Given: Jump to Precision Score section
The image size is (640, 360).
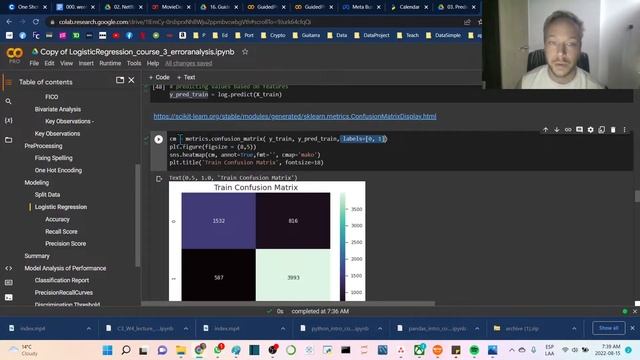Looking at the screenshot, I should (x=65, y=244).
